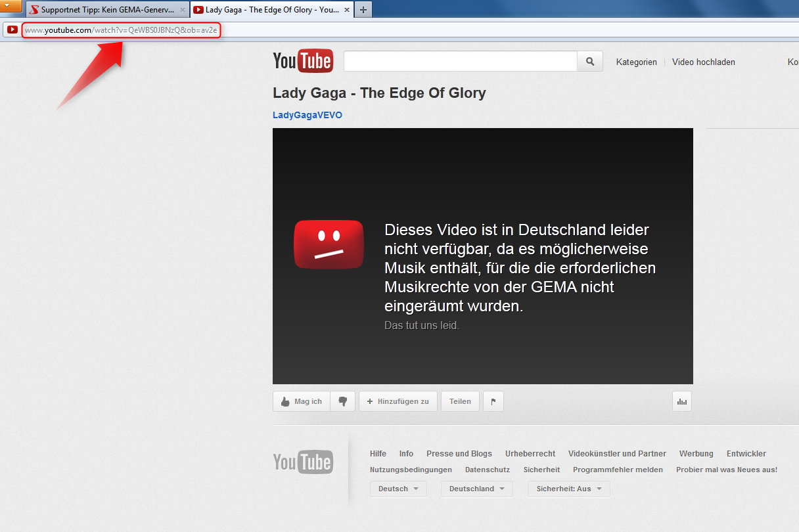The width and height of the screenshot is (799, 532).
Task: Open the Deutschland country dropdown
Action: [x=476, y=489]
